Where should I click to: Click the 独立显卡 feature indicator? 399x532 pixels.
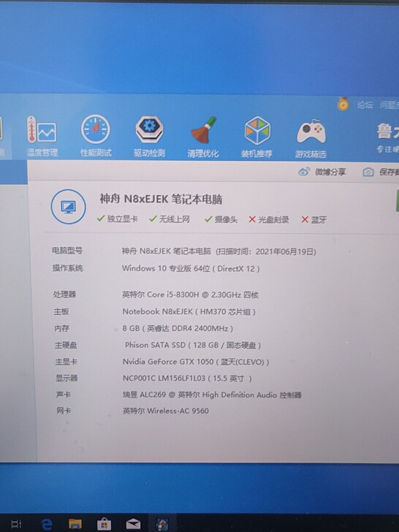coord(118,218)
